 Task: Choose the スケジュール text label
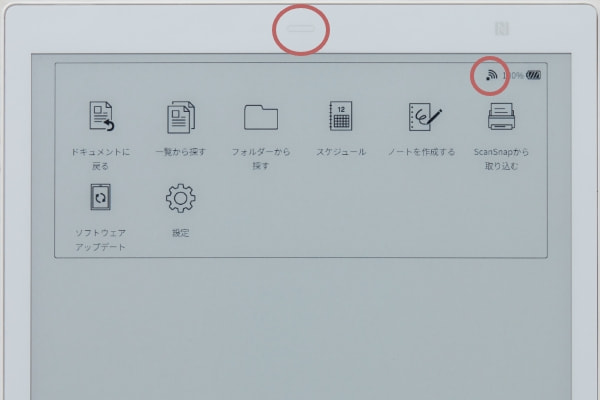click(x=340, y=152)
